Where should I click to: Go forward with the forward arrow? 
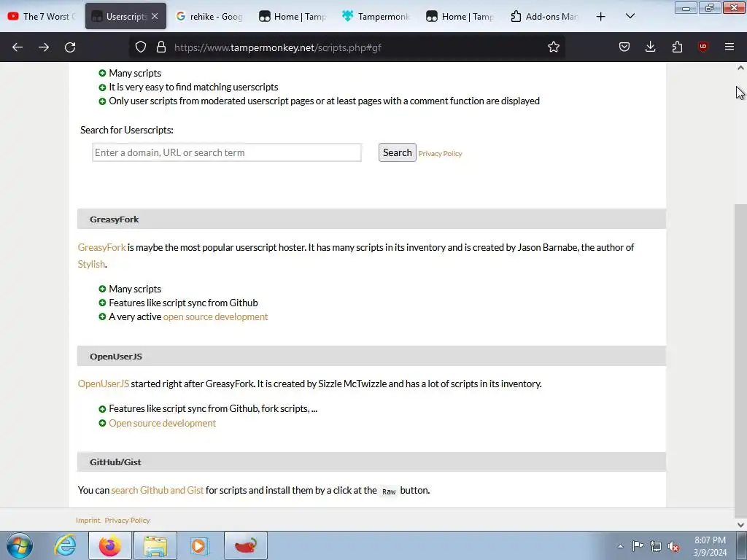(x=44, y=47)
